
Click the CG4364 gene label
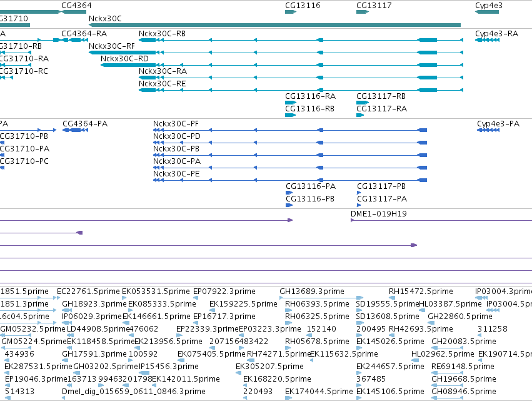[x=76, y=6]
